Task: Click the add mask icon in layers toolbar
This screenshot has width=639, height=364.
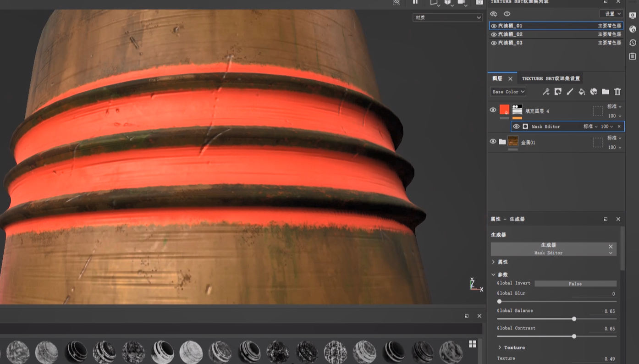Action: tap(558, 92)
